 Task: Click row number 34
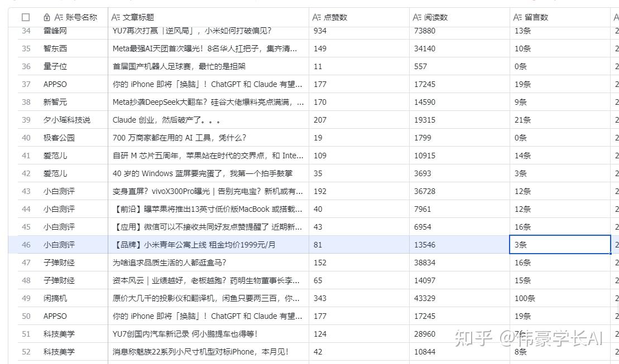click(x=26, y=31)
